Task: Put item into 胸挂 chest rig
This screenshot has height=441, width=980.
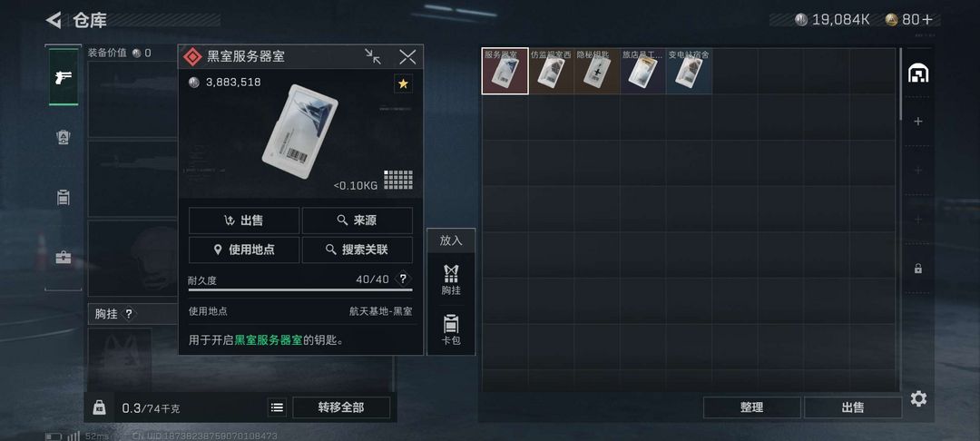Action: (451, 279)
